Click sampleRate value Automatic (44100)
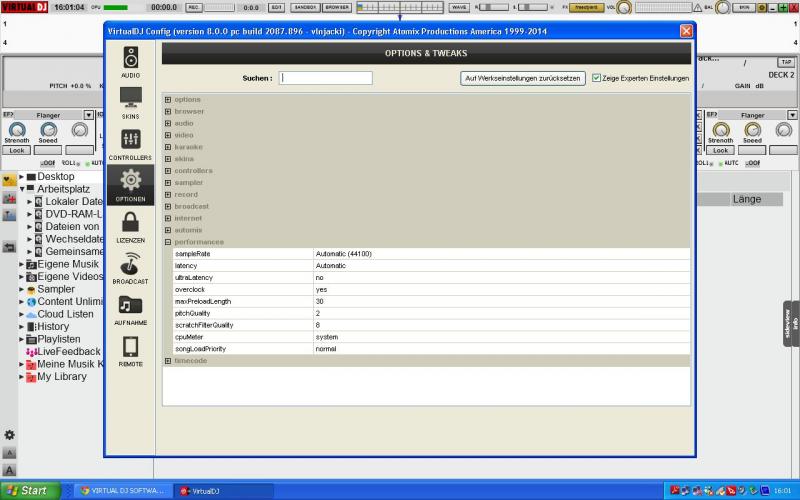The image size is (800, 500). point(344,254)
